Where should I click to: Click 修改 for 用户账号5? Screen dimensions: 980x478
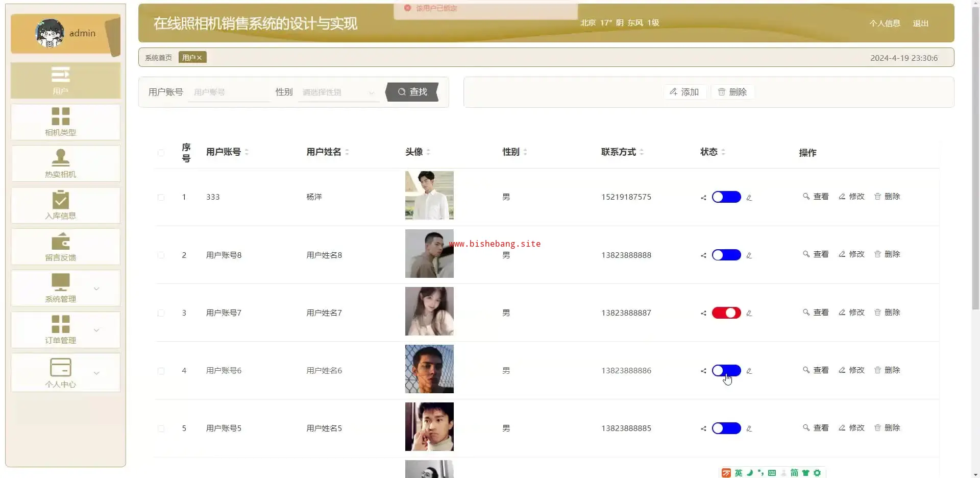pyautogui.click(x=851, y=428)
